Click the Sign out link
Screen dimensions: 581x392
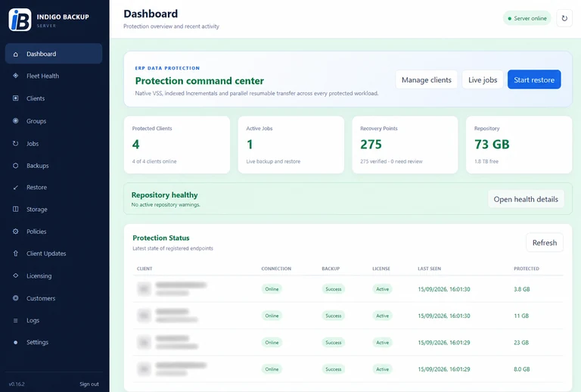tap(89, 384)
